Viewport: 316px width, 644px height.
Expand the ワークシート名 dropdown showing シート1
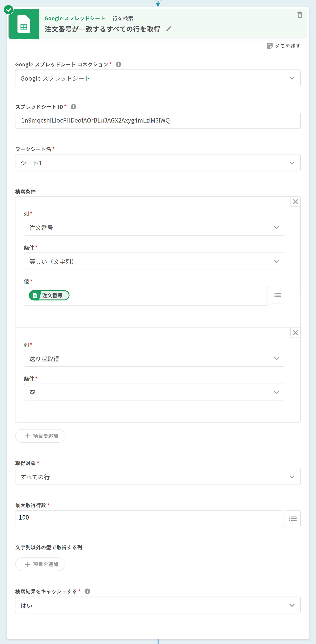click(158, 163)
